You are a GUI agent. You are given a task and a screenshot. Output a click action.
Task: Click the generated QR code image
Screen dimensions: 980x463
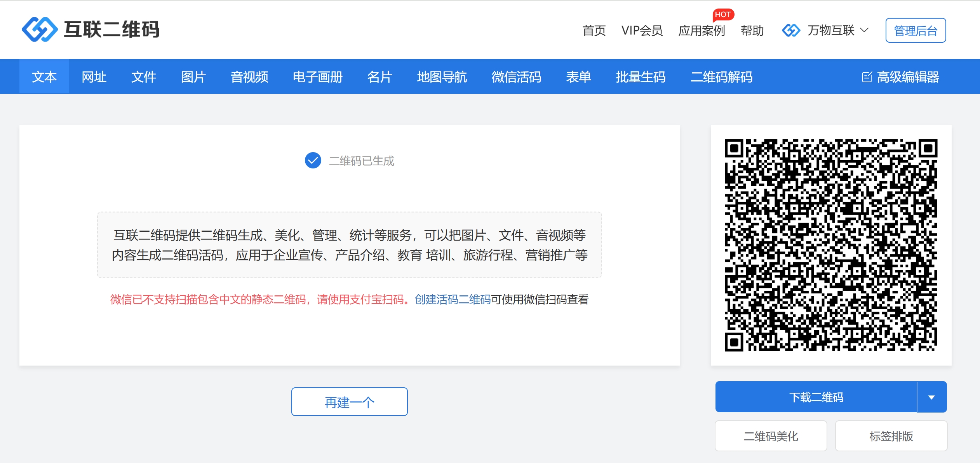831,245
